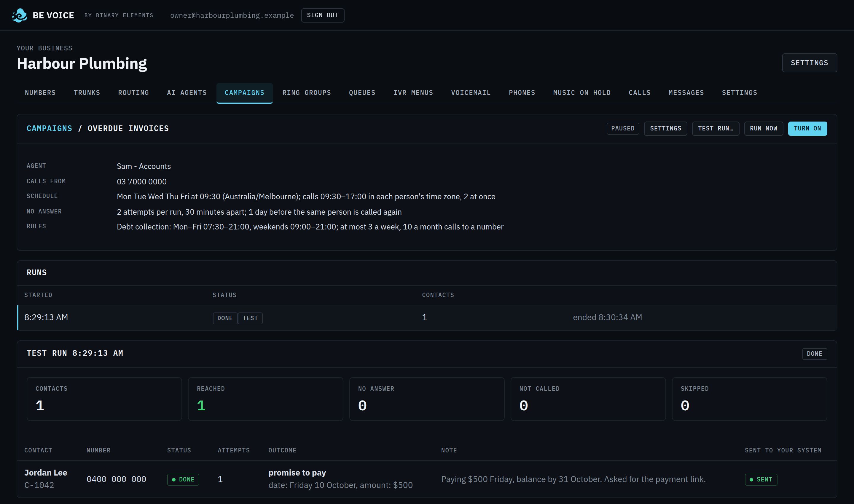Viewport: 854px width, 504px height.
Task: Click the Harbour Plumbing business title
Action: tap(82, 63)
